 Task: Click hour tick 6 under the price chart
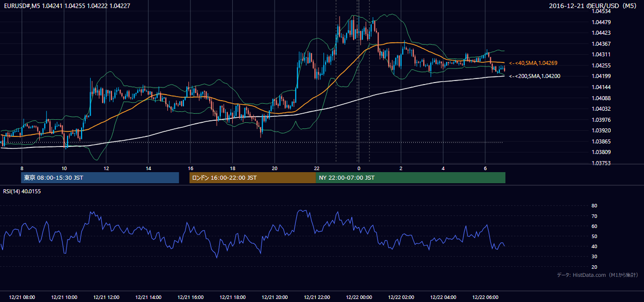pyautogui.click(x=485, y=168)
